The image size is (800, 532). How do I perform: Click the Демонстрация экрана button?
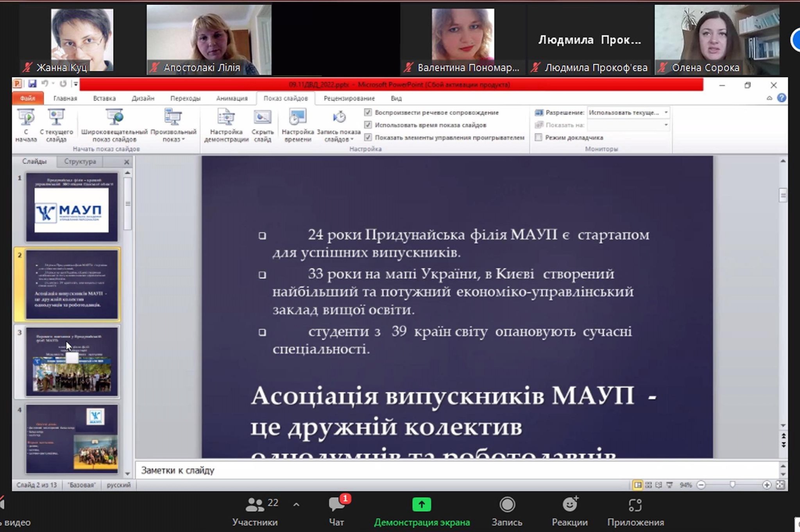tap(421, 505)
